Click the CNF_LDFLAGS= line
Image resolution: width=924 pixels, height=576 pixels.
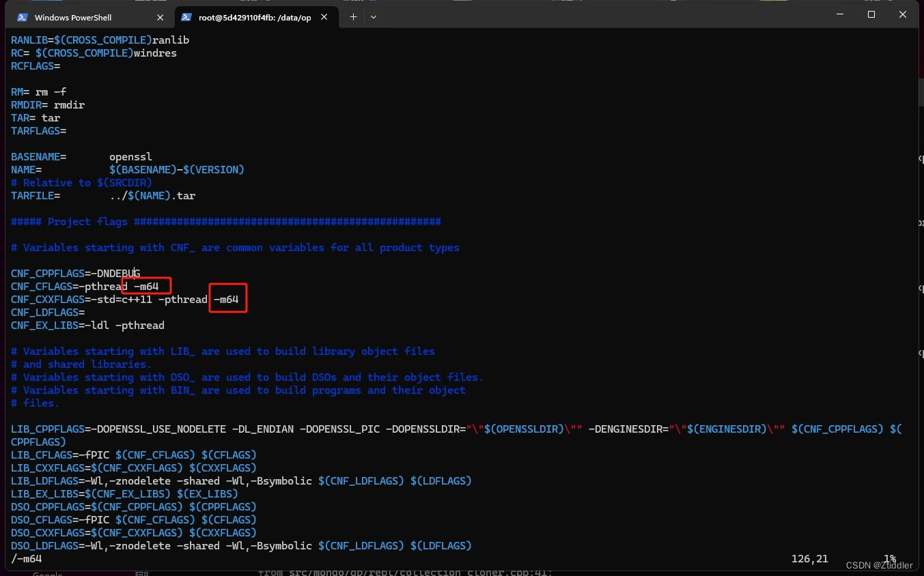pos(48,313)
